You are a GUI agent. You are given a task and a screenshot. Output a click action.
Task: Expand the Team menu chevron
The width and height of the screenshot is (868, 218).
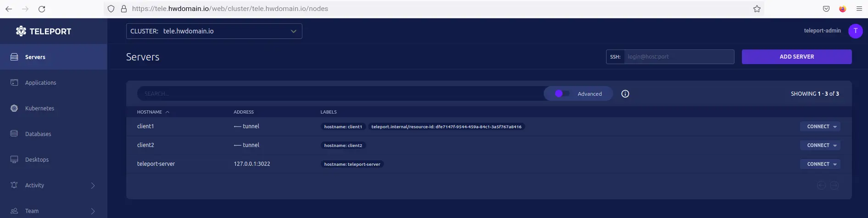coord(93,211)
